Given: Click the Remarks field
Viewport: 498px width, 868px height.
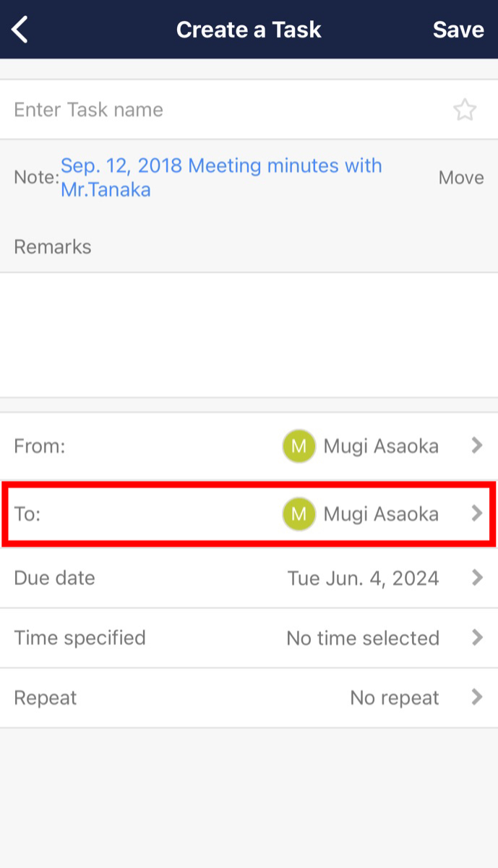Looking at the screenshot, I should pyautogui.click(x=145, y=246).
